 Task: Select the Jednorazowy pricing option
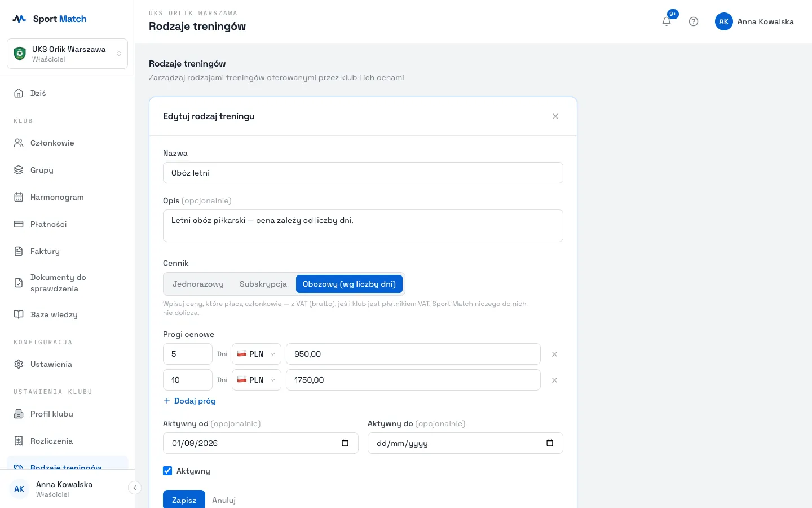pos(198,284)
